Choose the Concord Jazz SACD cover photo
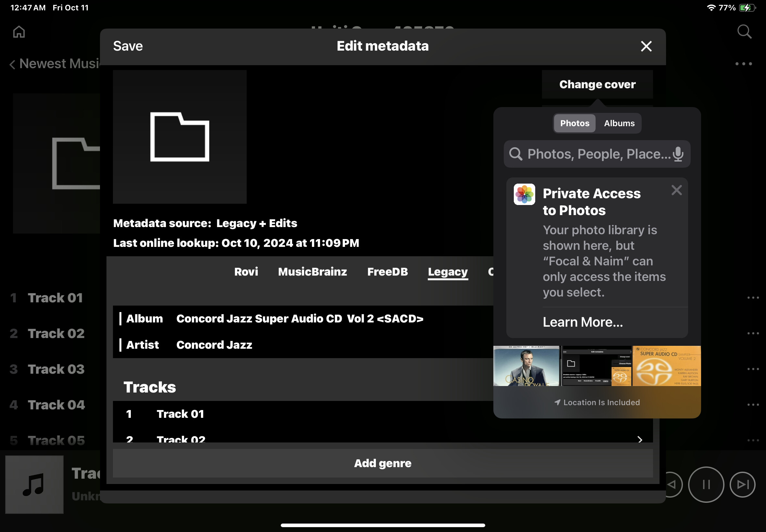The height and width of the screenshot is (532, 766). click(666, 366)
